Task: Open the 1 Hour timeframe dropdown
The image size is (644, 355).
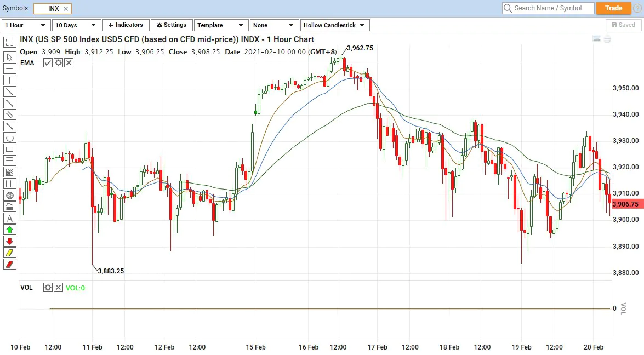Action: (26, 25)
